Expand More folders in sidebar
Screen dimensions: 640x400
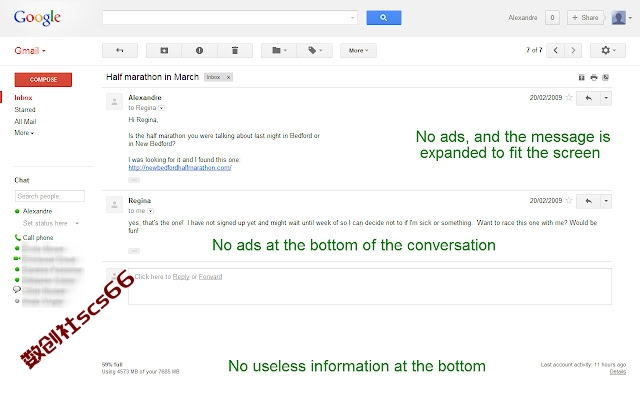pyautogui.click(x=24, y=133)
